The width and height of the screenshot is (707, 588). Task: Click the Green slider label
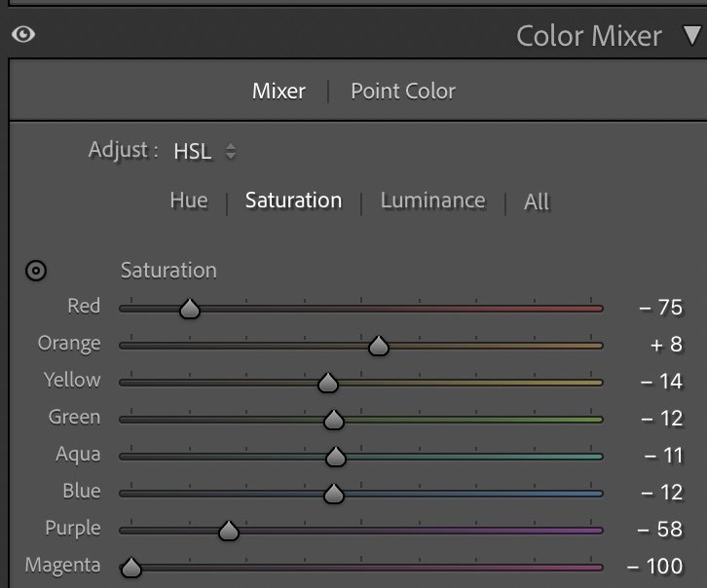coord(74,417)
